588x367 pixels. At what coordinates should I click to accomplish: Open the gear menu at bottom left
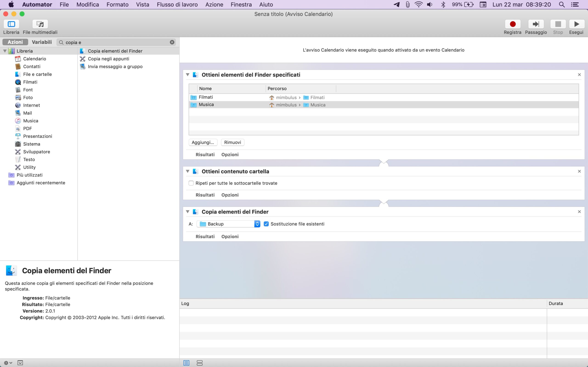point(8,363)
